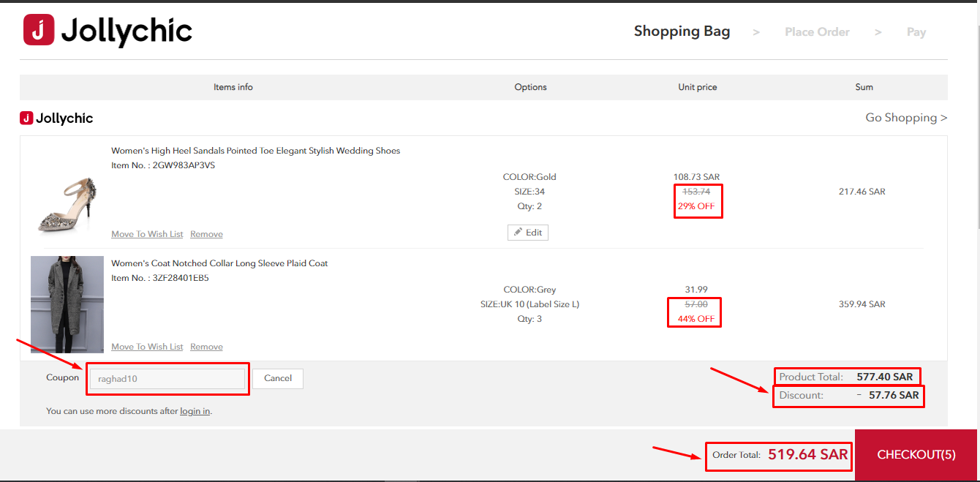Open the Women's Coat Notched Collar product title
The width and height of the screenshot is (980, 482).
(219, 263)
